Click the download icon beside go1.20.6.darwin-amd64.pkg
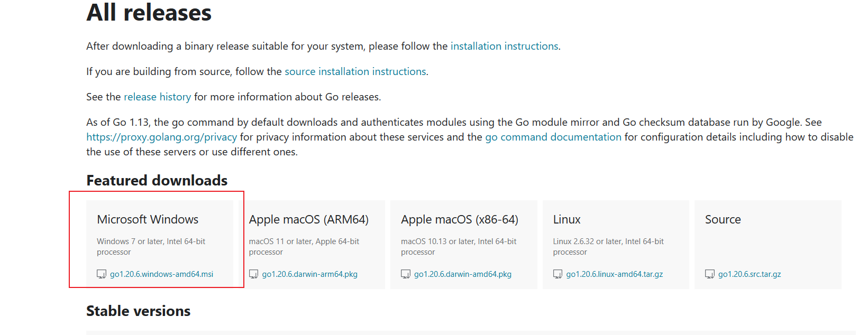The width and height of the screenshot is (868, 335). (x=406, y=274)
